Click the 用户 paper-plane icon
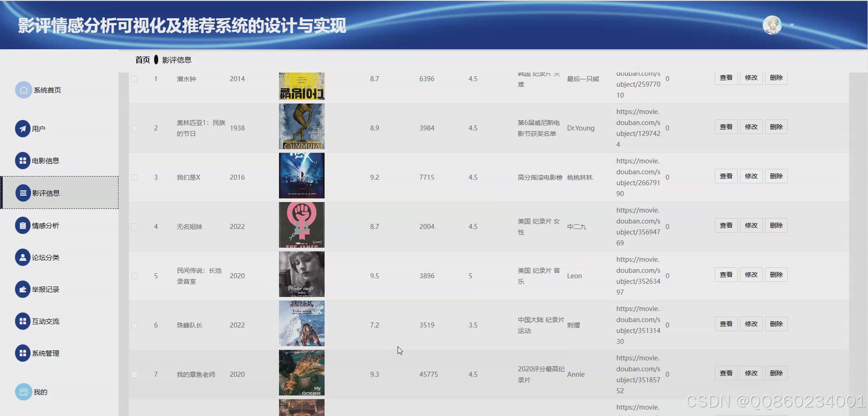Viewport: 868px width, 416px height. tap(22, 129)
